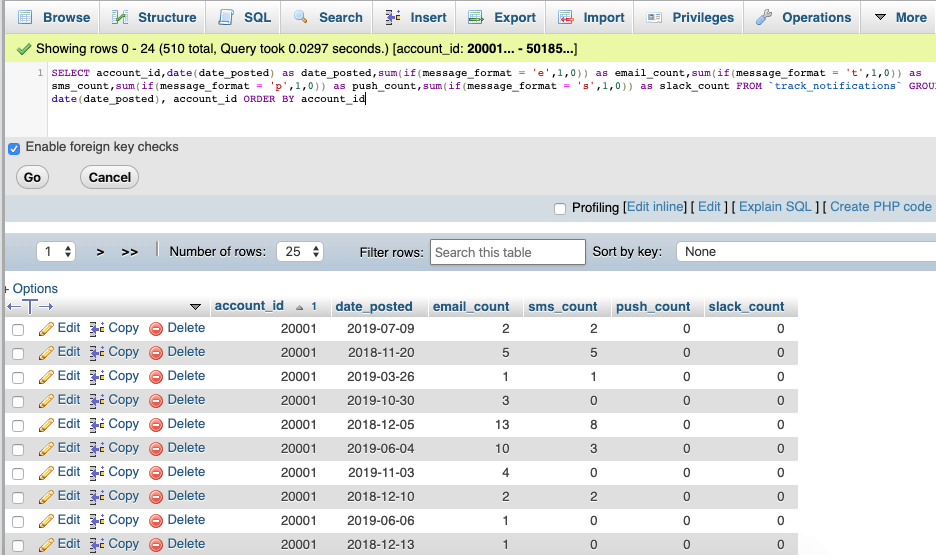
Task: Switch to the Structure tab
Action: pyautogui.click(x=154, y=18)
